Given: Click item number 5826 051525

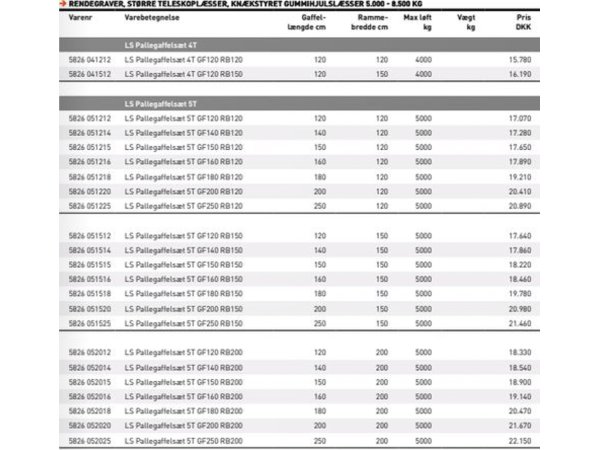Looking at the screenshot, I should 90,324.
